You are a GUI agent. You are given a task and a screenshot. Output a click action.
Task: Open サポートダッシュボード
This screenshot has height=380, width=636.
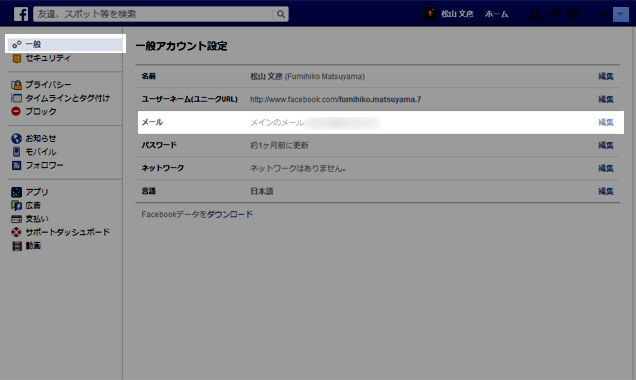pyautogui.click(x=67, y=232)
